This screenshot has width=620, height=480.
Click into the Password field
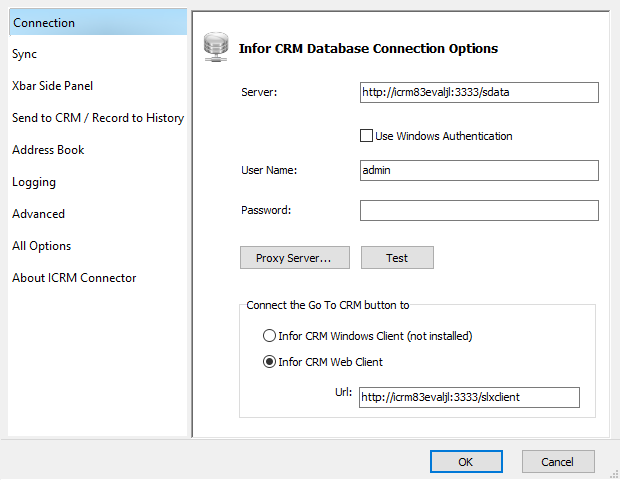(x=479, y=210)
